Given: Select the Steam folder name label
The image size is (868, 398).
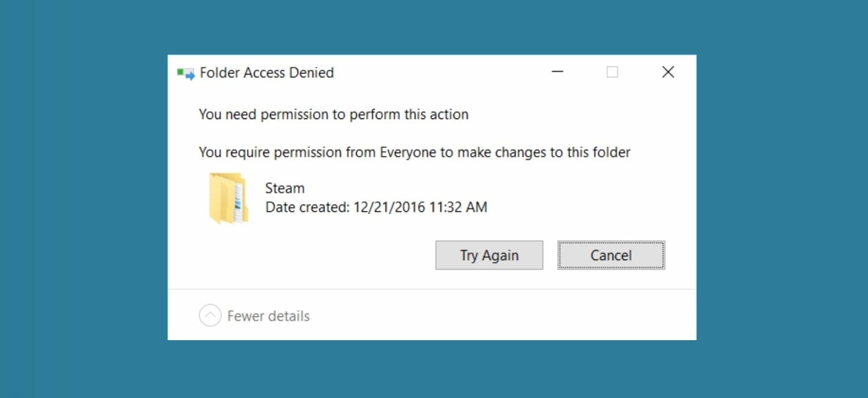Looking at the screenshot, I should [x=285, y=188].
